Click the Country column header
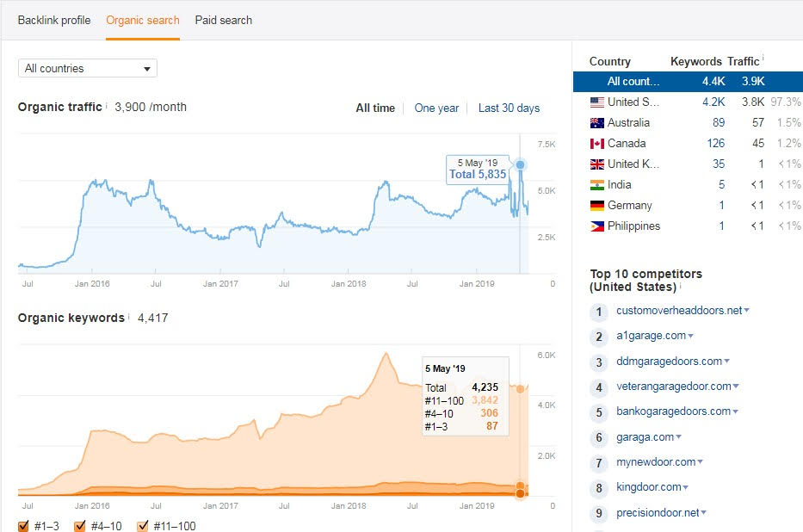 tap(610, 61)
